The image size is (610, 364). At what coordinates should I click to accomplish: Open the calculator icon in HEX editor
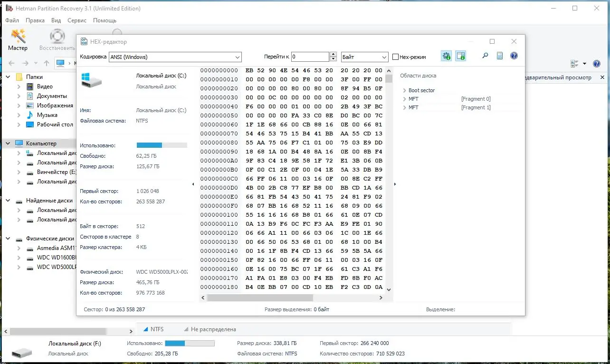pos(499,56)
